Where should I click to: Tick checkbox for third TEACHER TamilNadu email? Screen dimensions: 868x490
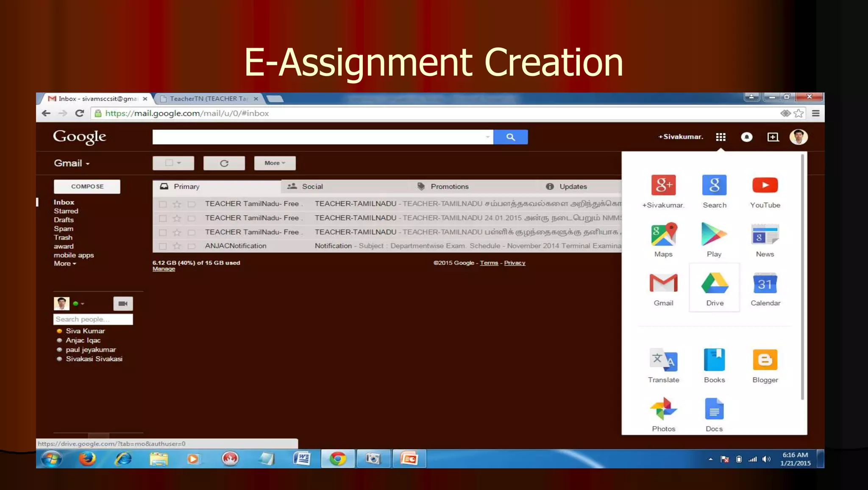tap(163, 232)
